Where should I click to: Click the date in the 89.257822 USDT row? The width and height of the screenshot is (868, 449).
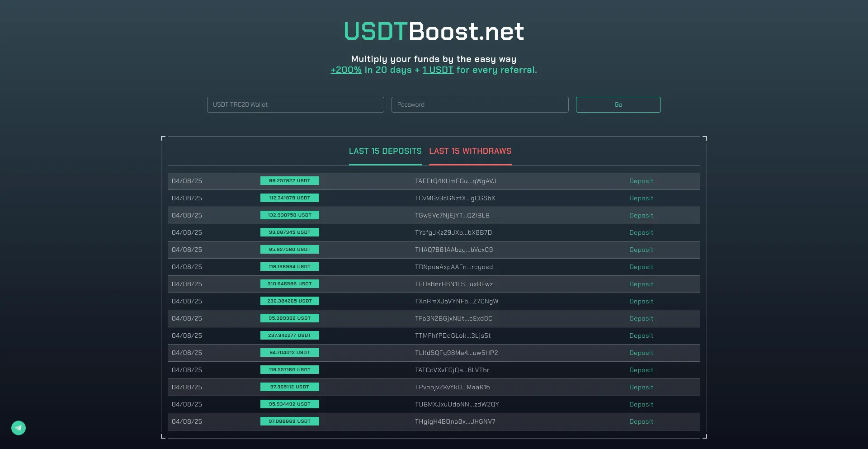pyautogui.click(x=187, y=181)
